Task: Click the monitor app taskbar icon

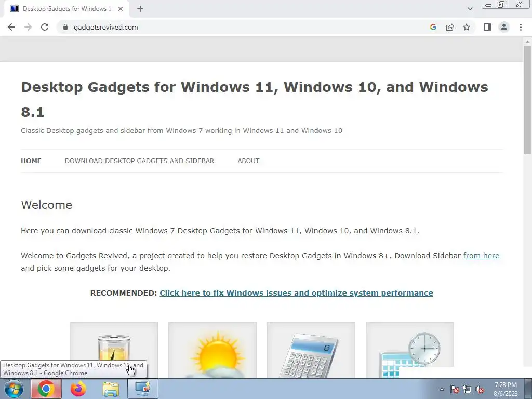Action: tap(143, 389)
